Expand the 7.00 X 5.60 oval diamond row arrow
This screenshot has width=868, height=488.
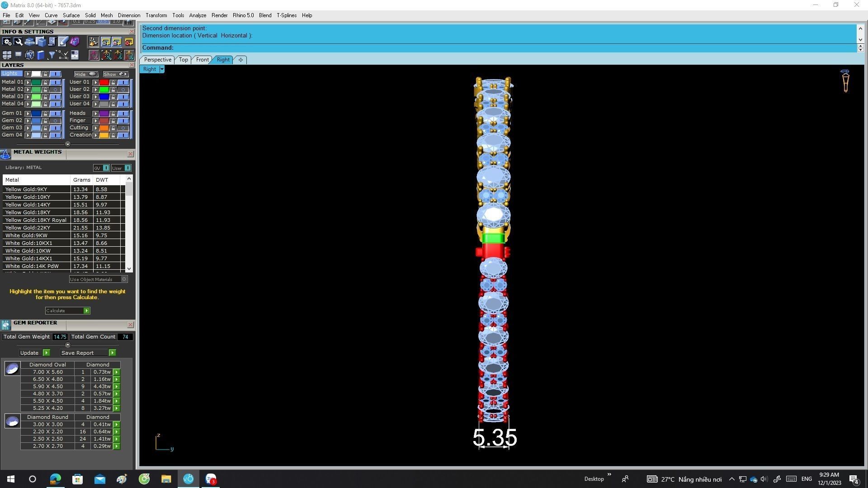tap(117, 372)
